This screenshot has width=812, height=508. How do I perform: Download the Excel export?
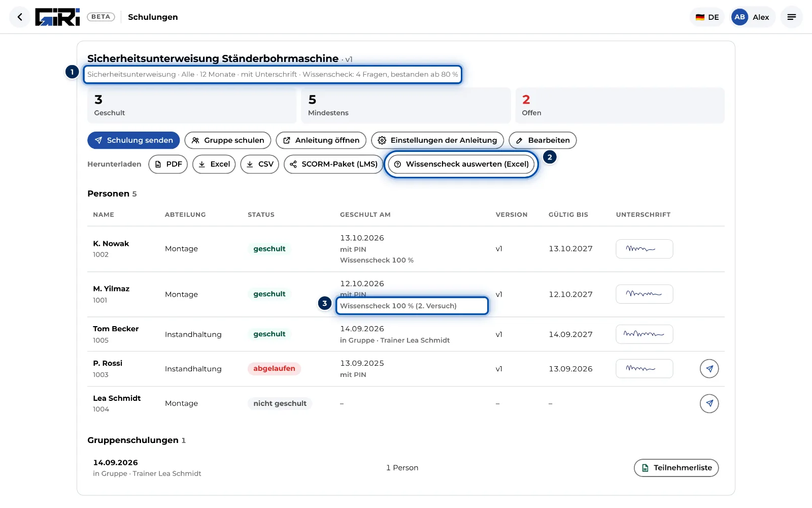[214, 164]
